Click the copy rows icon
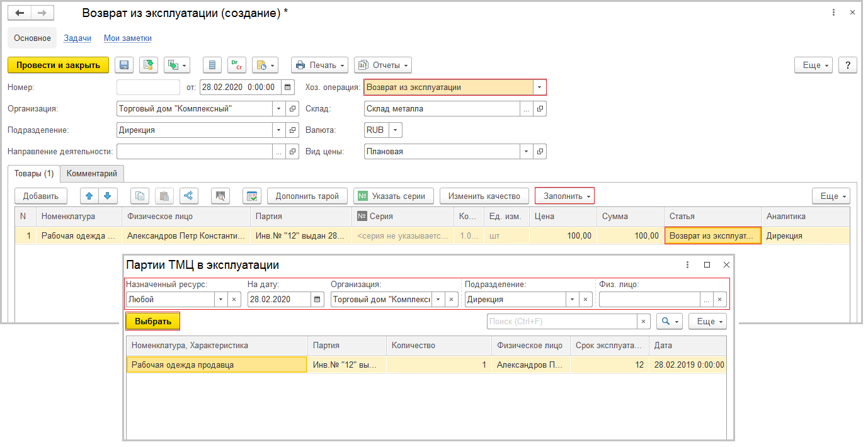Screen dimensions: 868x447 140,196
